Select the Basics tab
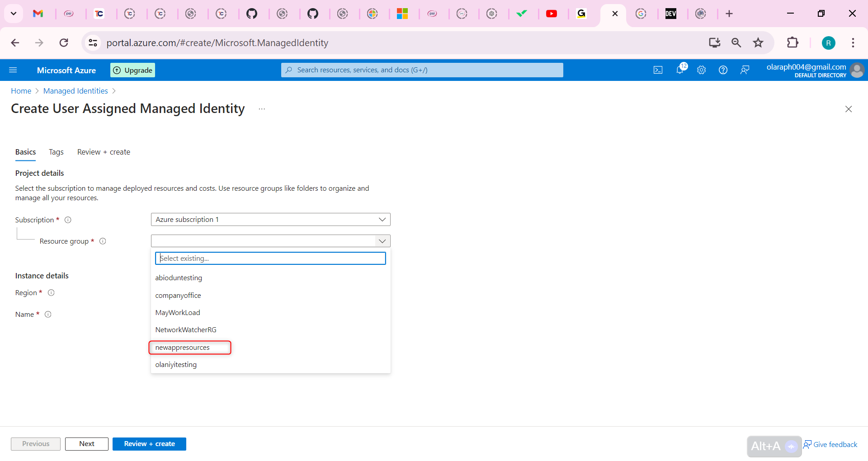The width and height of the screenshot is (868, 461). point(25,152)
